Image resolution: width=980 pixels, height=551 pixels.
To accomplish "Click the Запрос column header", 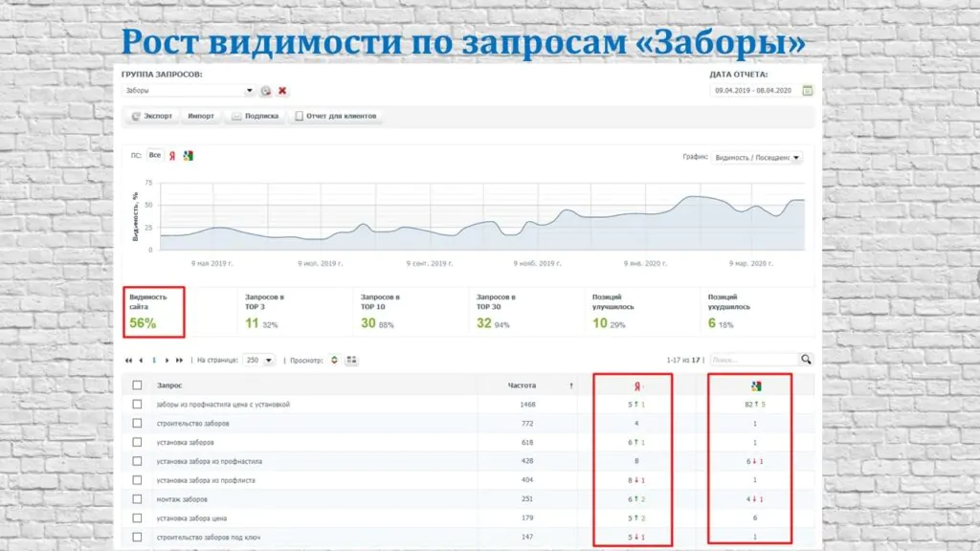I will pos(169,386).
